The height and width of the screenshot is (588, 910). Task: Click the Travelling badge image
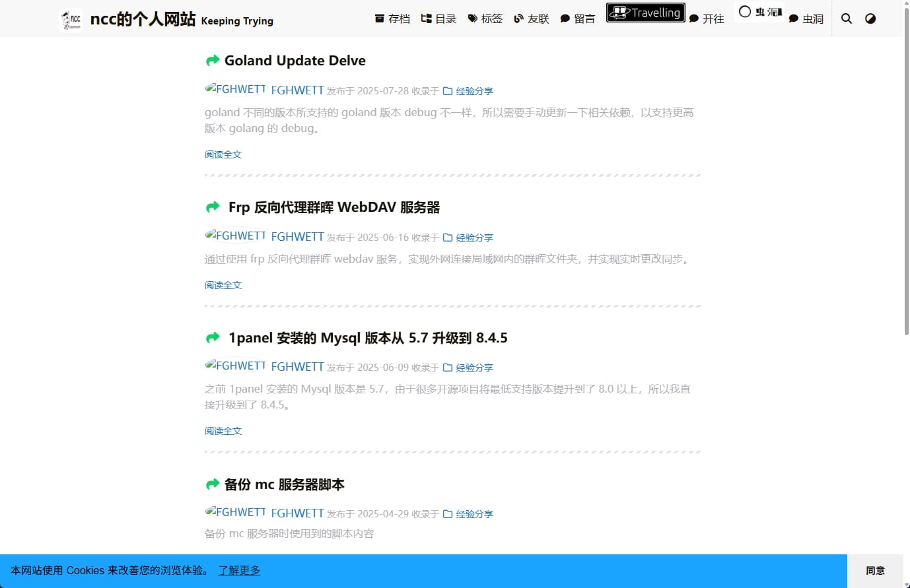645,13
